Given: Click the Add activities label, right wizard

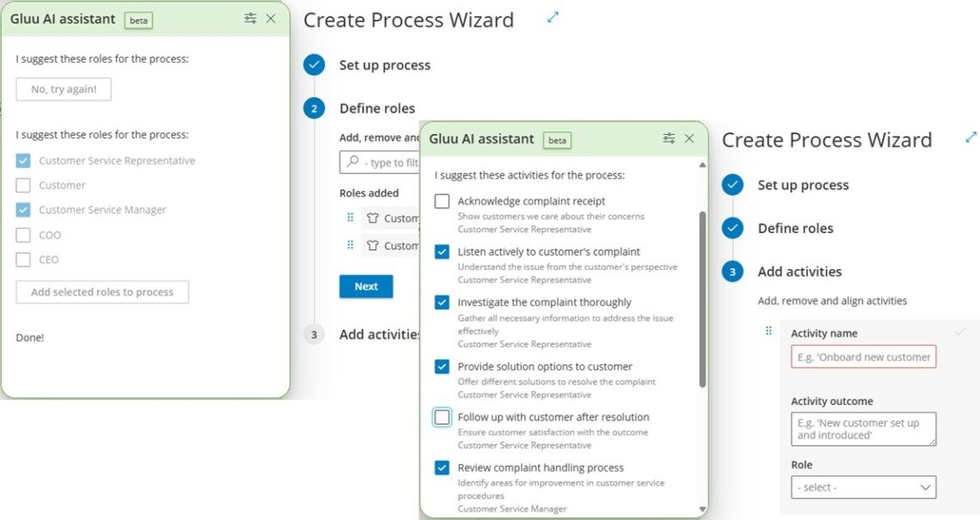Looking at the screenshot, I should pos(799,272).
